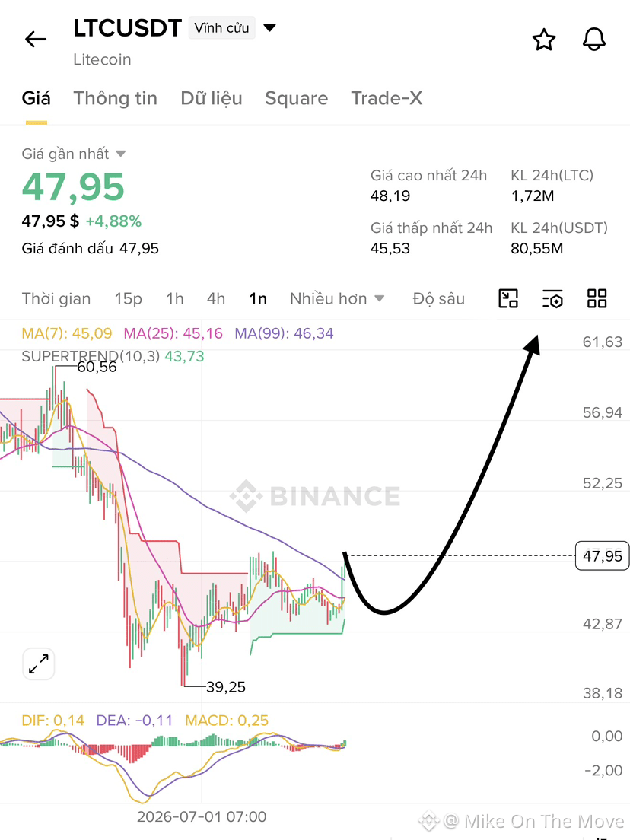Tap the MA(99): 46,34 indicator label

[x=284, y=333]
